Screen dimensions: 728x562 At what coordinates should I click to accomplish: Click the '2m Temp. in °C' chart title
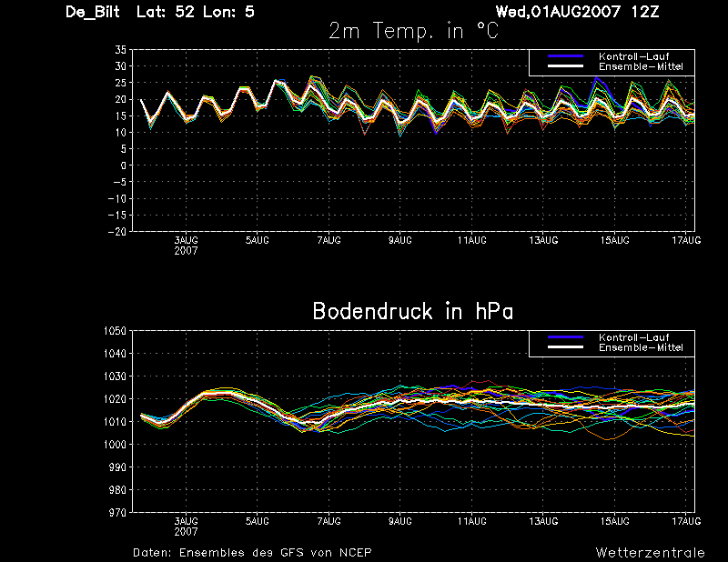pos(414,31)
